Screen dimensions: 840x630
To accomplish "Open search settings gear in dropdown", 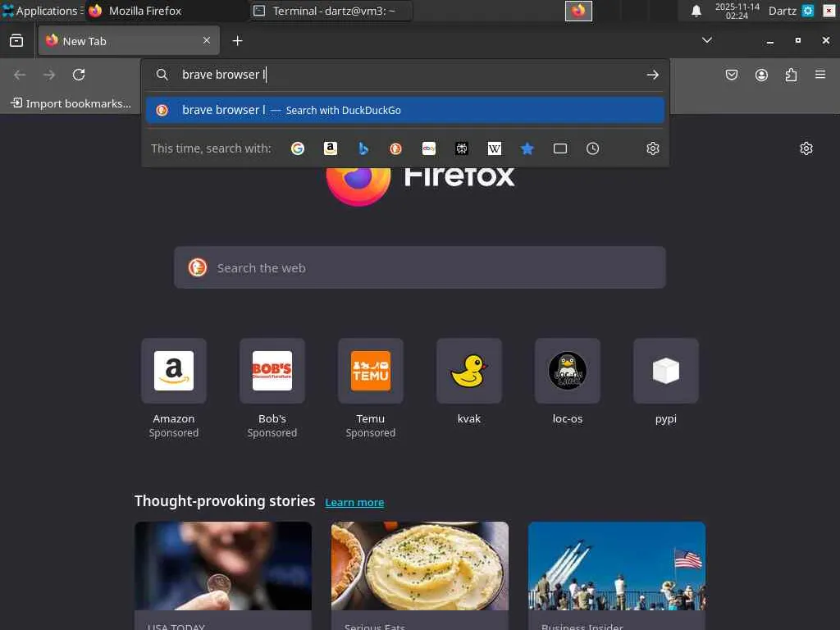I will 652,148.
